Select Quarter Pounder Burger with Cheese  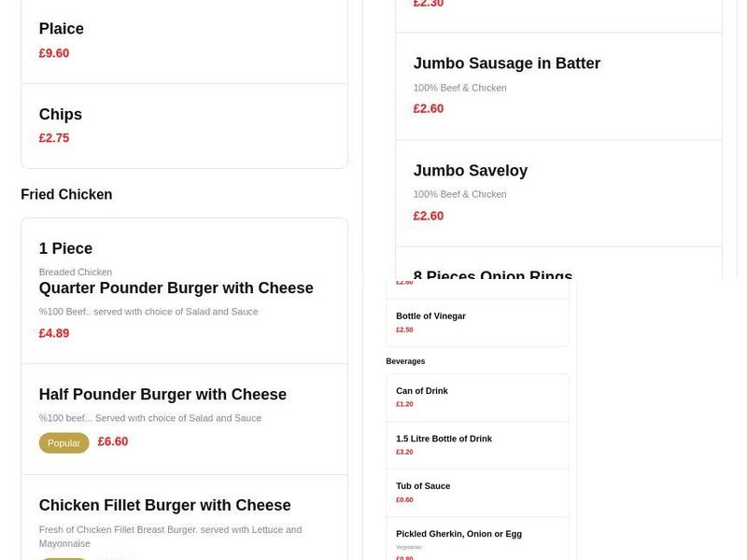pos(176,287)
